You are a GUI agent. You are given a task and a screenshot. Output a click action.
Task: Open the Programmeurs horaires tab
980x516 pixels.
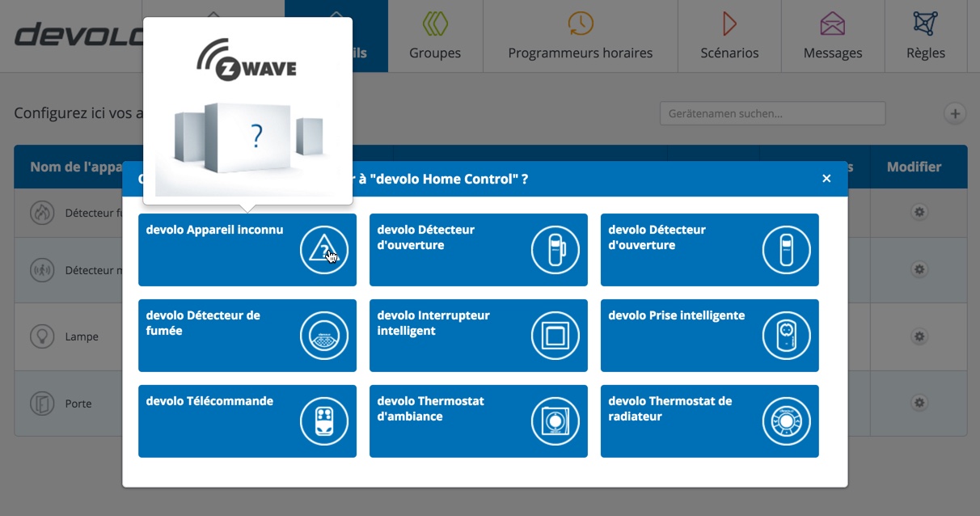click(x=580, y=36)
